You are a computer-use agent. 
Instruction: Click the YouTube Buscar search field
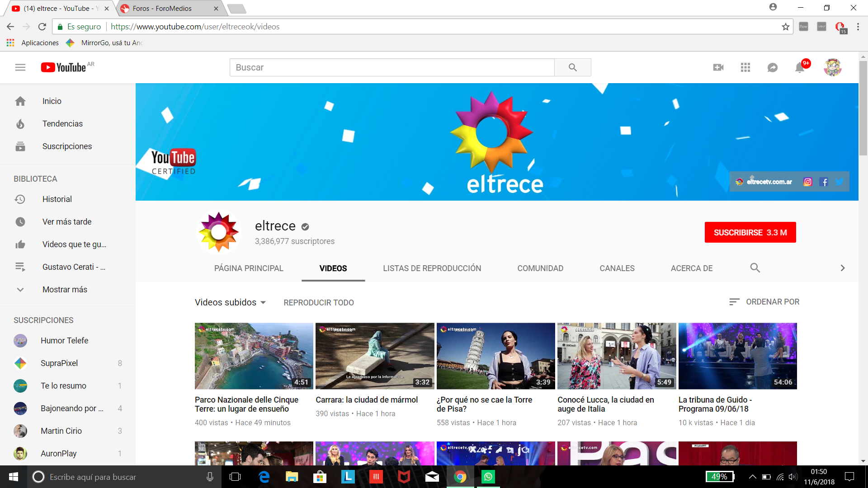point(392,67)
